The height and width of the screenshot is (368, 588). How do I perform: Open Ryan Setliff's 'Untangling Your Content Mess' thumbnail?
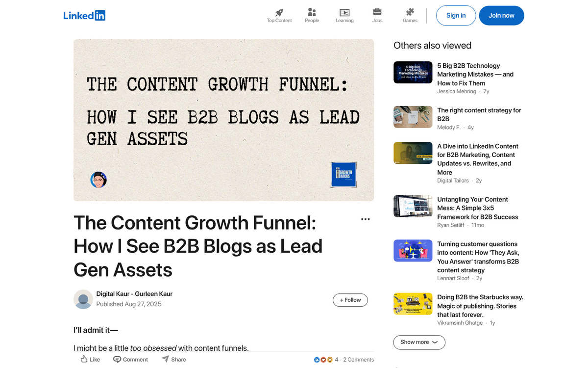[413, 206]
